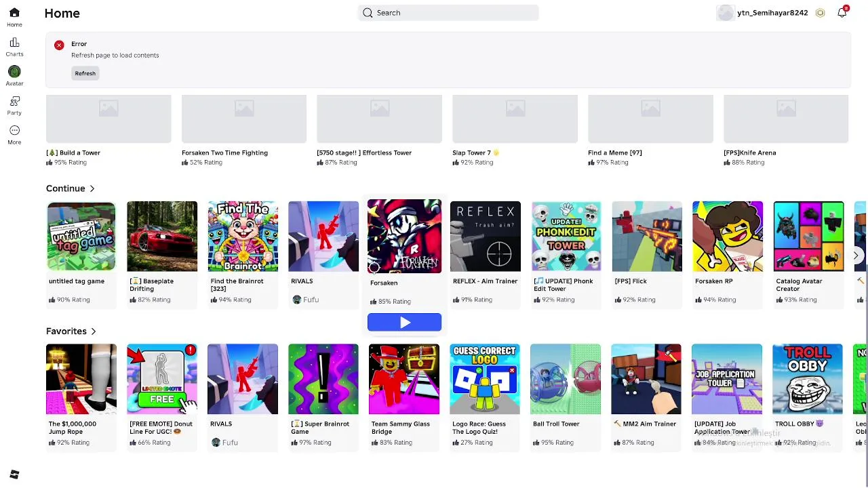
Task: Click the 'untitled tag game' title text
Action: point(77,281)
